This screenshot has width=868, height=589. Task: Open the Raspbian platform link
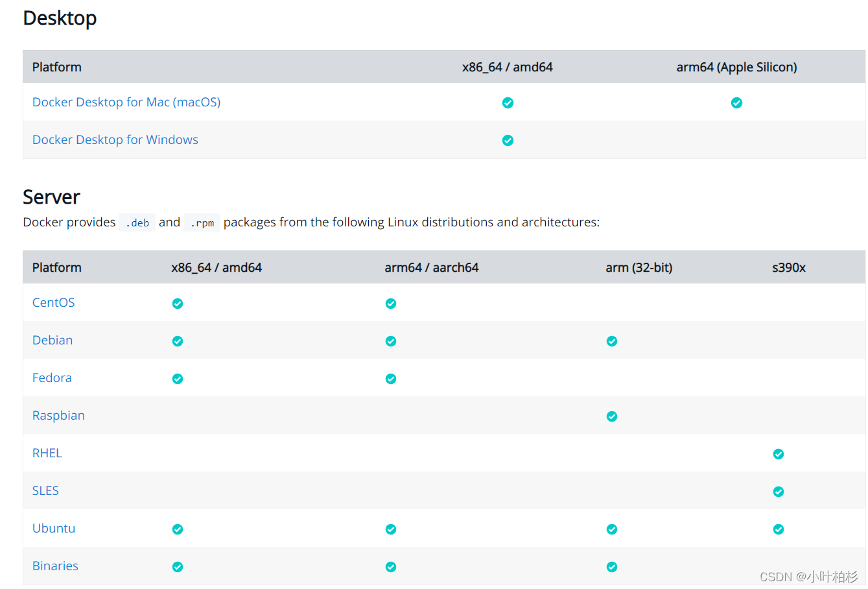click(58, 415)
